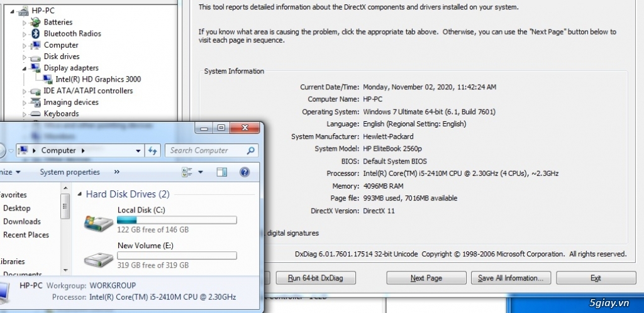The width and height of the screenshot is (644, 313).
Task: Open Desktop in Favorites list
Action: [17, 208]
